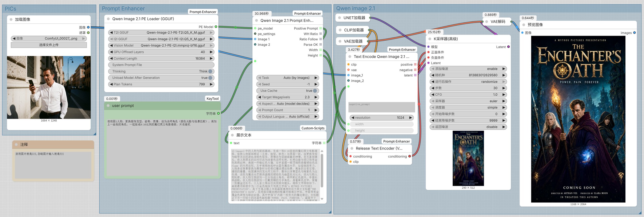Open the 调度器 simple selector
Viewport: 644px width, 217px height.
(x=468, y=107)
